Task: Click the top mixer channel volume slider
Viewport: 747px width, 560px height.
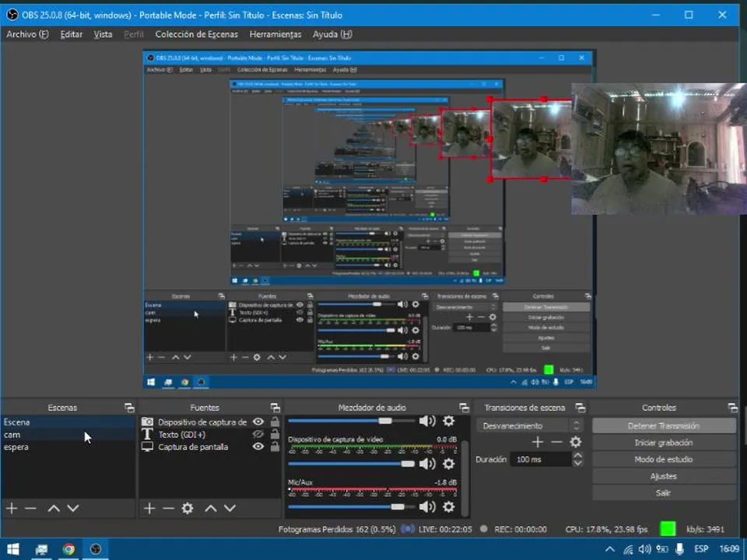Action: 351,421
